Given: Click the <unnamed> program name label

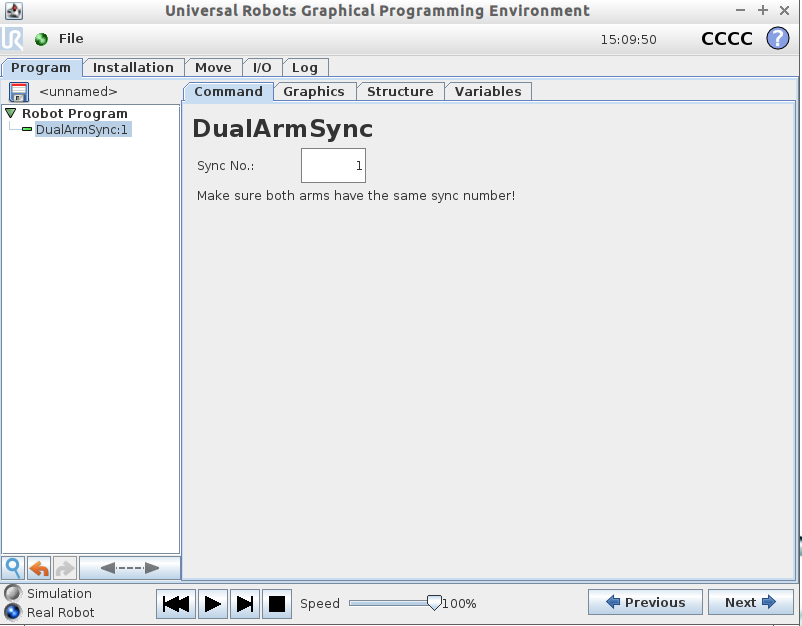Looking at the screenshot, I should point(78,92).
